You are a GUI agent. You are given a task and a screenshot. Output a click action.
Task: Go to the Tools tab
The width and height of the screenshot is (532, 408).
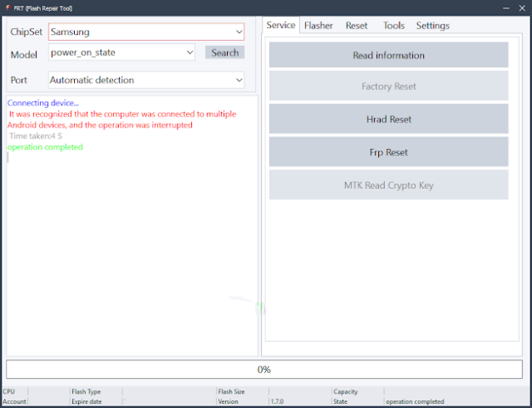tap(393, 25)
